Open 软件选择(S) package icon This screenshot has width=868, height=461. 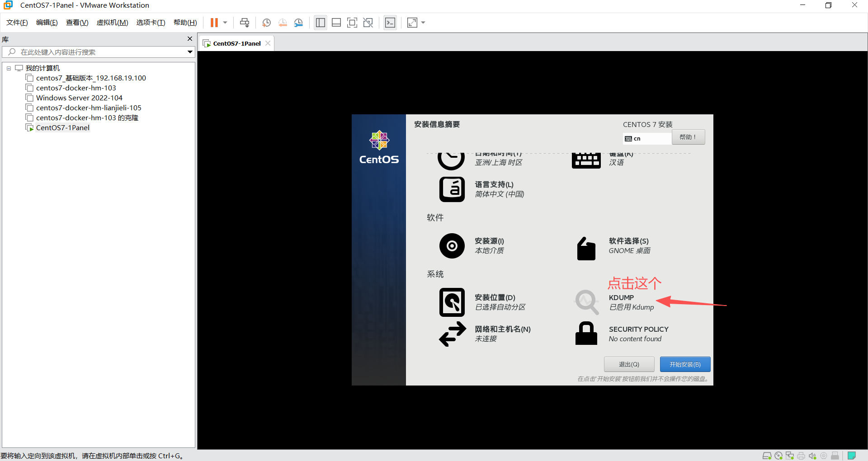(586, 249)
